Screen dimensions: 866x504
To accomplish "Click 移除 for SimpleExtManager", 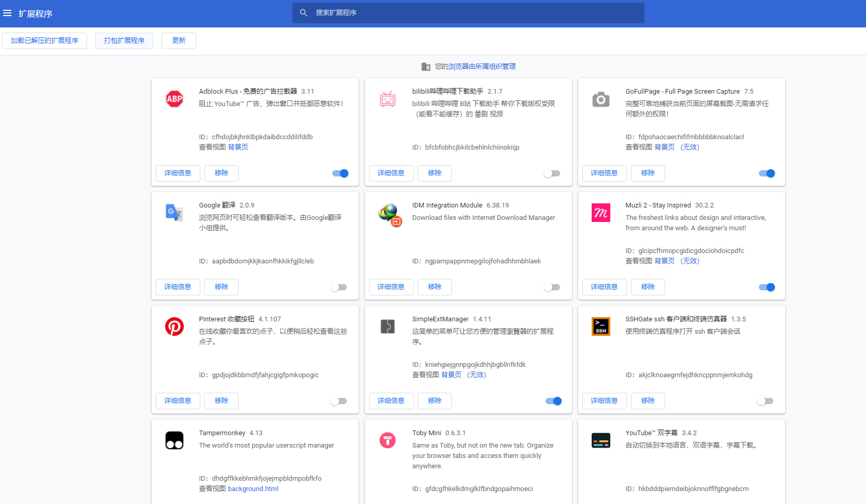I will click(435, 401).
